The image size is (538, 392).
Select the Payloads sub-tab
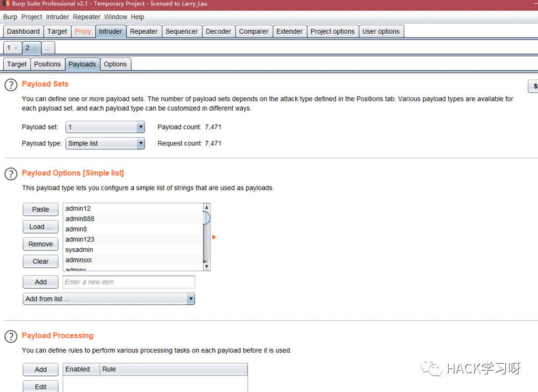(82, 64)
